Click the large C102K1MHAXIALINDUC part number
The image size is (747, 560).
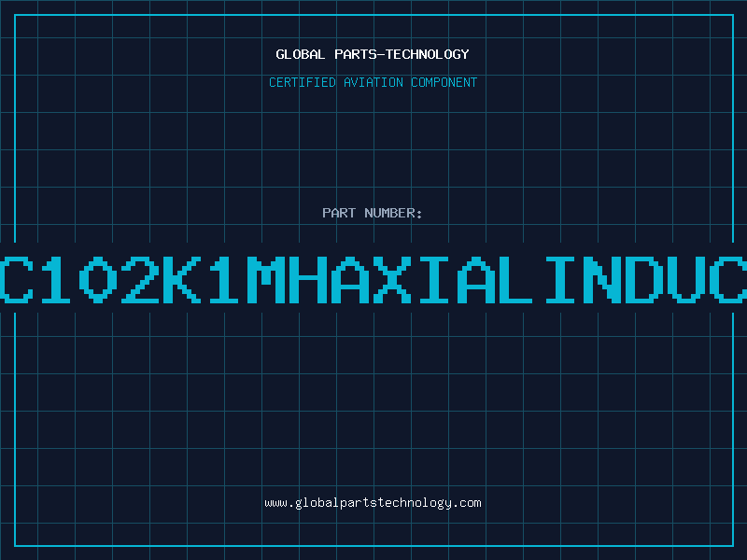373,280
